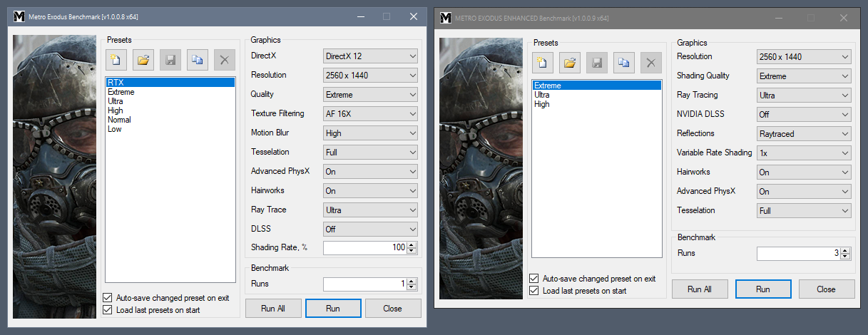Open Tesselation dropdown in Enhanced Benchmark window
Viewport: 868px width, 335px height.
tap(804, 210)
